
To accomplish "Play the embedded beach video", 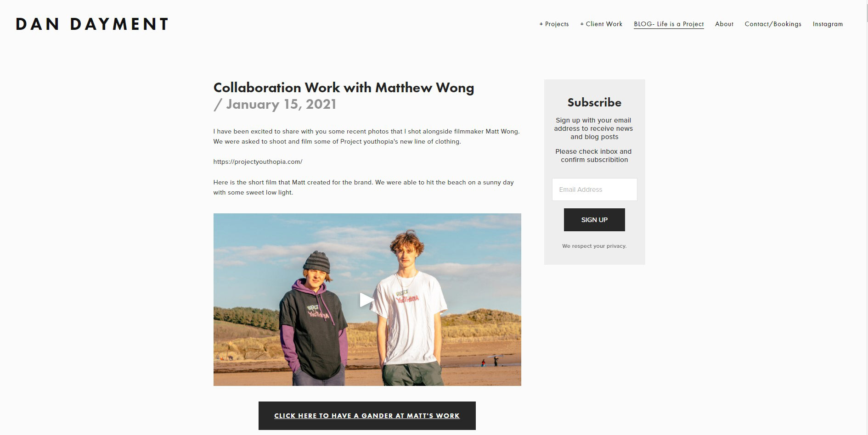I will pyautogui.click(x=366, y=300).
